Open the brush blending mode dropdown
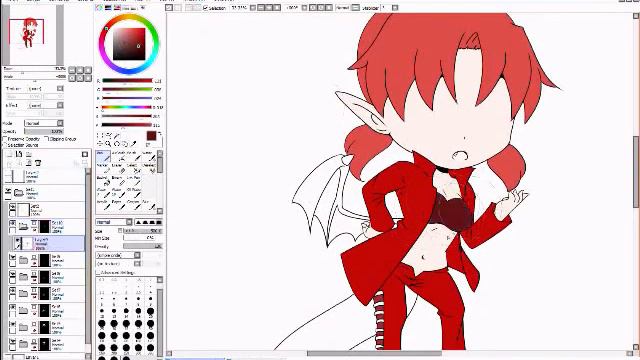The width and height of the screenshot is (640, 360). point(114,222)
